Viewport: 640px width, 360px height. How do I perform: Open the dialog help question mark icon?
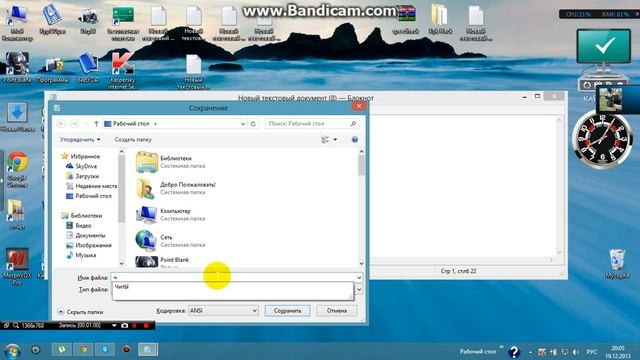pos(355,140)
